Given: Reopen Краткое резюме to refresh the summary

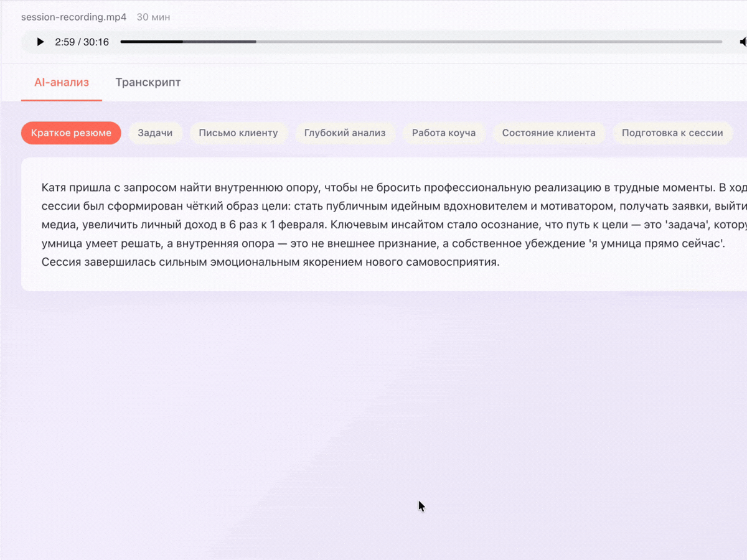Looking at the screenshot, I should click(71, 133).
